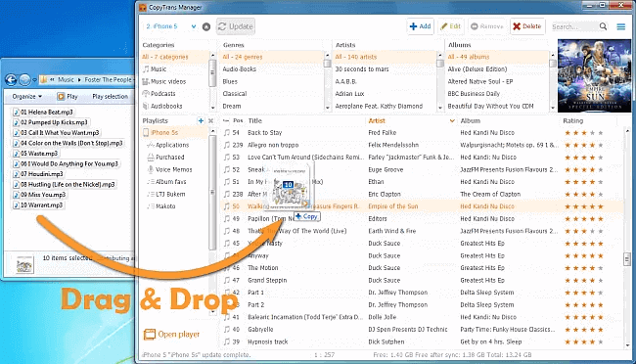Select 30 seconds to mars artist

click(x=362, y=69)
